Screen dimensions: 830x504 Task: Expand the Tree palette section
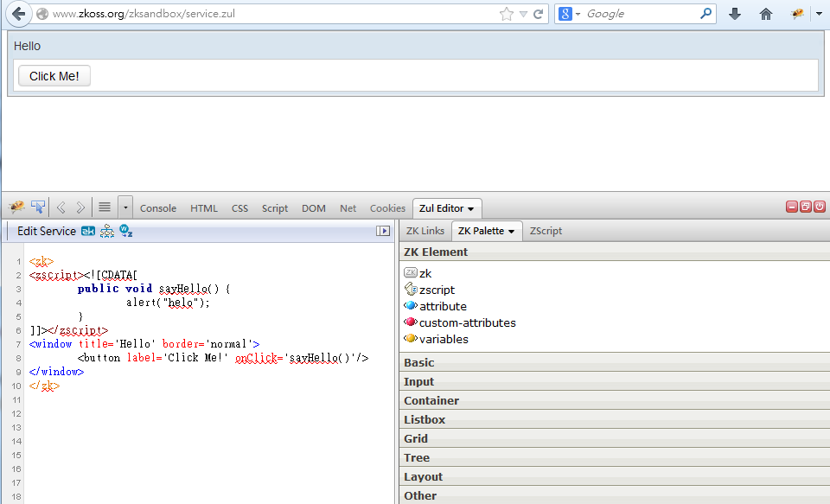point(615,458)
